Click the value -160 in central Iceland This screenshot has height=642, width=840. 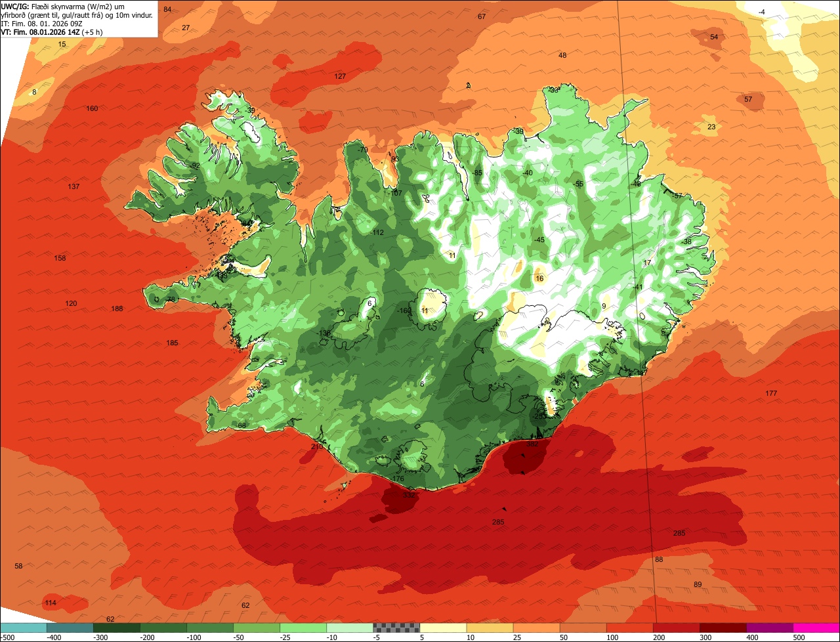[405, 310]
